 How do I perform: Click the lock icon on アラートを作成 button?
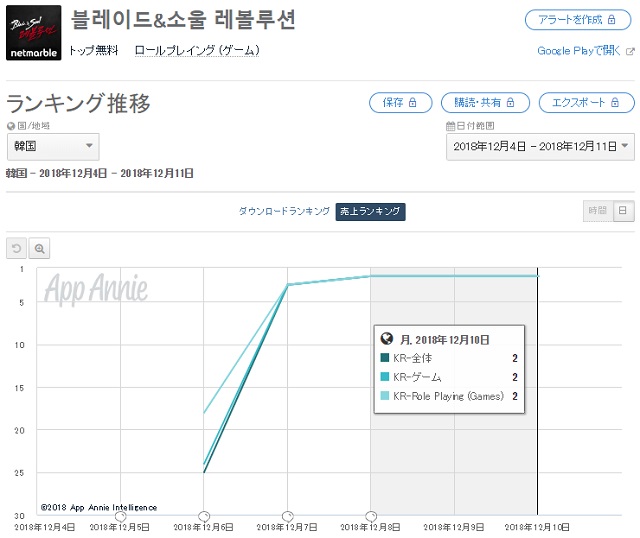(x=611, y=20)
